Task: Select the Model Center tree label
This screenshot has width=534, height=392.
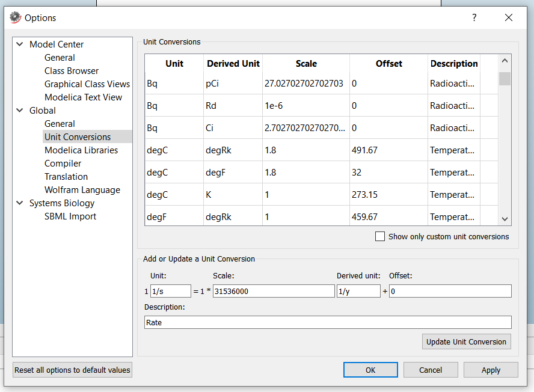Action: (x=57, y=44)
